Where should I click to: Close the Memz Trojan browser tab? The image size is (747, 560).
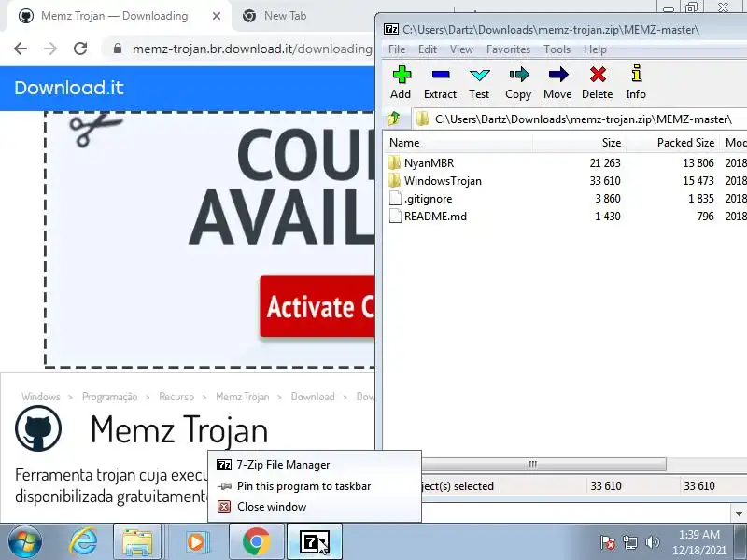[217, 16]
